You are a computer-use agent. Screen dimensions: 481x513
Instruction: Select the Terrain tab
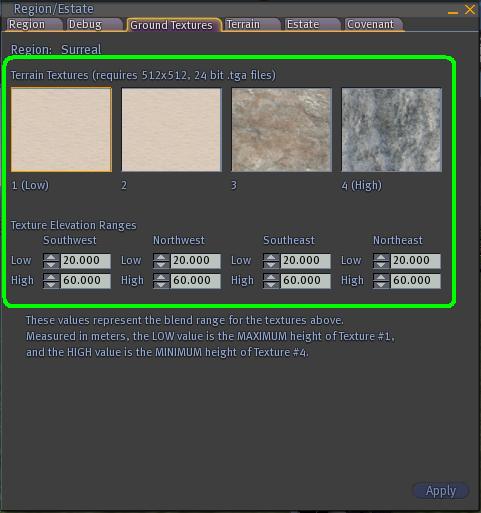tap(250, 25)
